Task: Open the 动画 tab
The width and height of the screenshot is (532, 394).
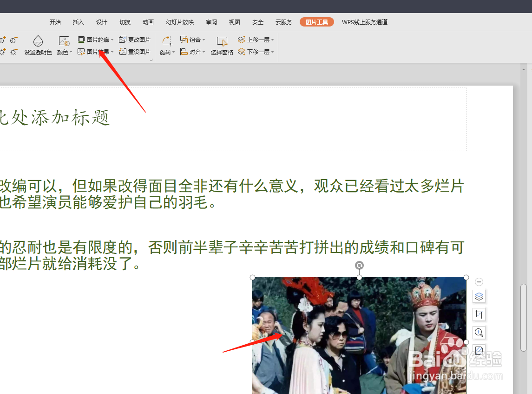Action: [148, 22]
